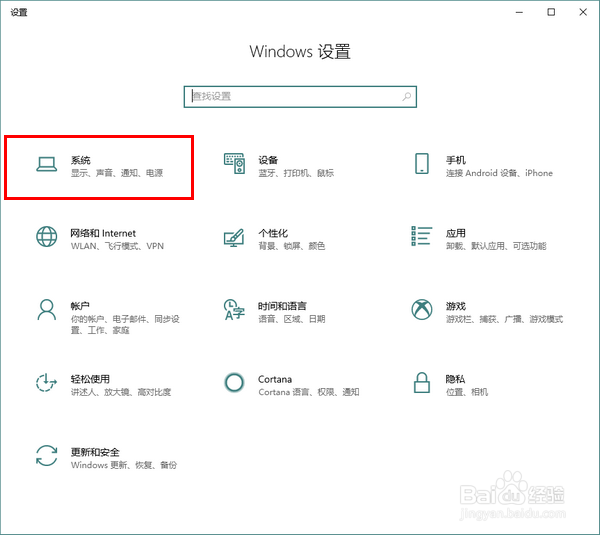
Task: Click the text 位置、相机
Action: click(x=467, y=392)
